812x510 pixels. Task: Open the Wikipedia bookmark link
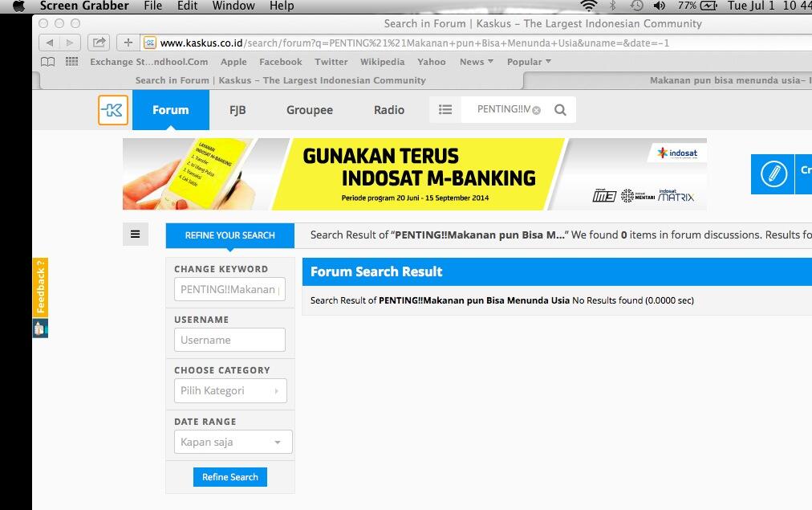pyautogui.click(x=382, y=62)
